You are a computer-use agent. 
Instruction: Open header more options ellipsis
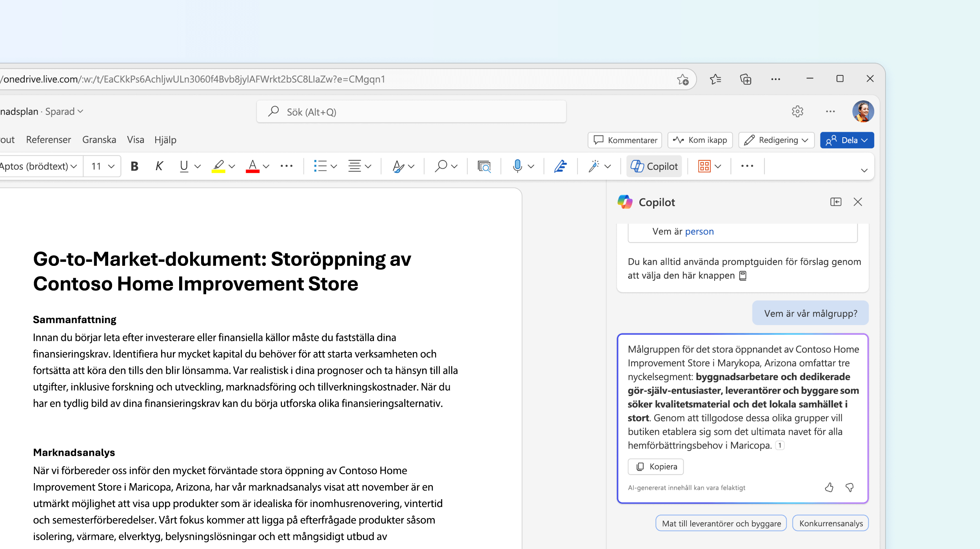coord(830,111)
